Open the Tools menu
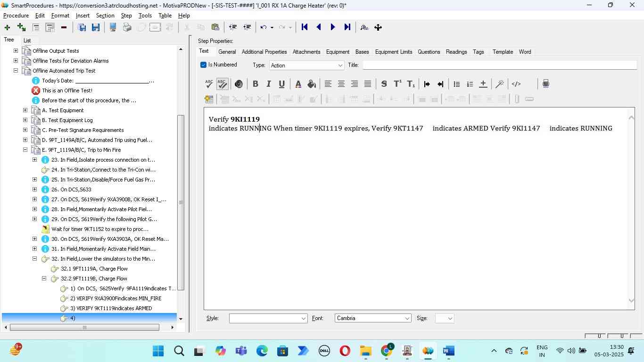Image resolution: width=644 pixels, height=362 pixels. point(145,16)
